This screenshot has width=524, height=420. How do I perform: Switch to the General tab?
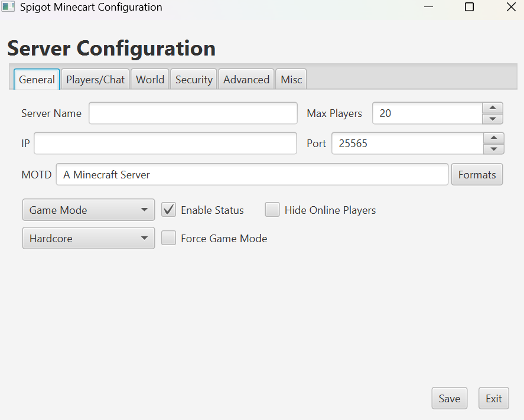point(37,80)
